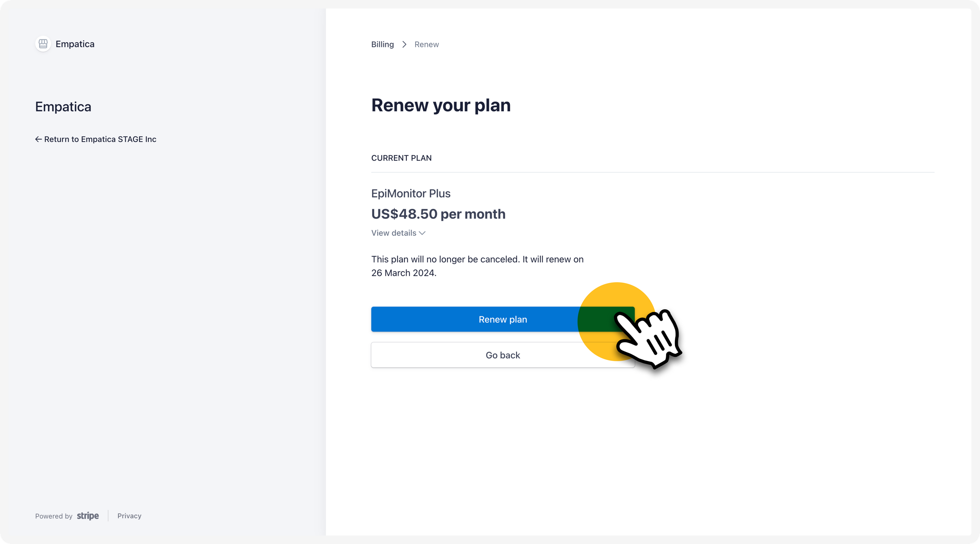
Task: Click the Empatica name next to logo
Action: tap(75, 44)
